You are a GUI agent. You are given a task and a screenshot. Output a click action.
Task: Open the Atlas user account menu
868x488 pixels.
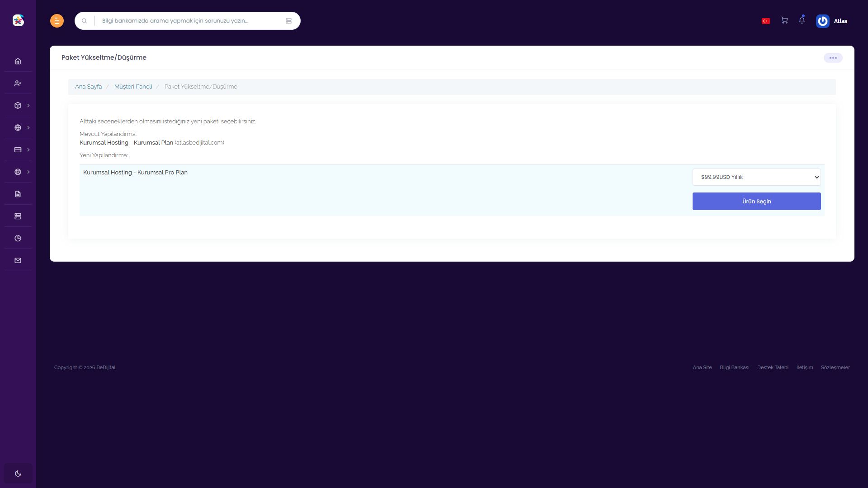point(832,21)
